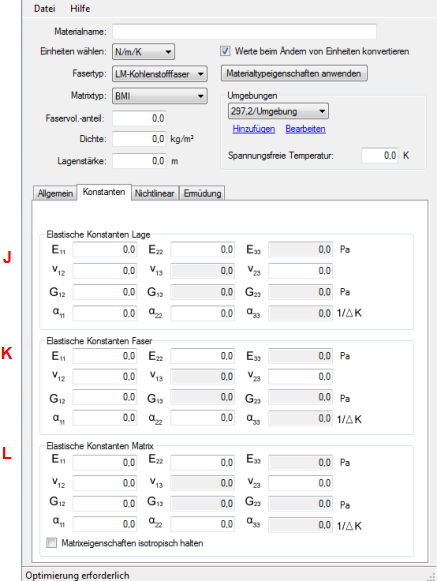Click v23 field in Elastische Konstanten Matrix
The image size is (437, 581).
tap(300, 483)
